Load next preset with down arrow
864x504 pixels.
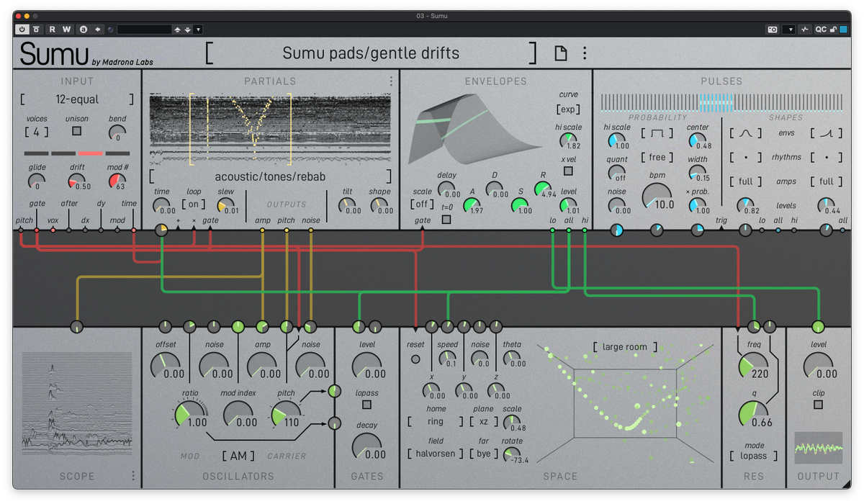[188, 30]
